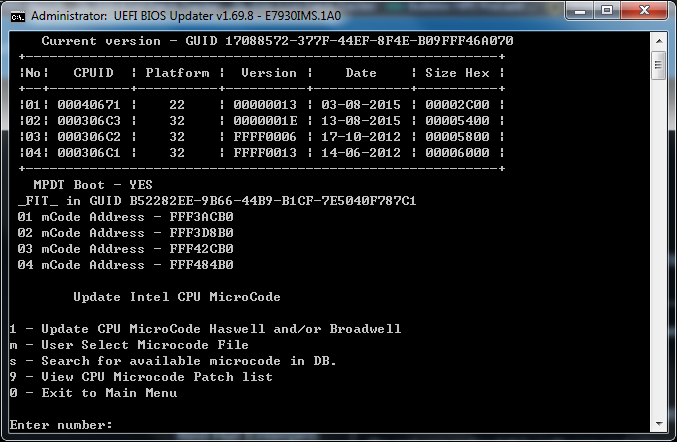Click the Version column header
The height and width of the screenshot is (442, 677).
pyautogui.click(x=269, y=73)
